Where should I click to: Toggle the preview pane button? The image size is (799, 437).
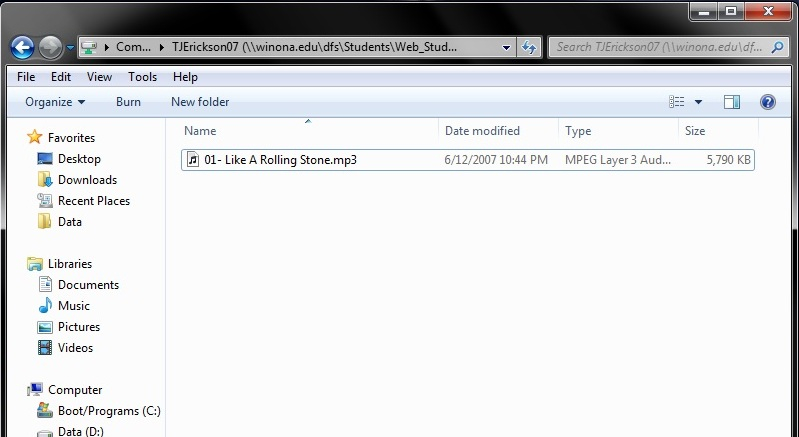point(731,102)
